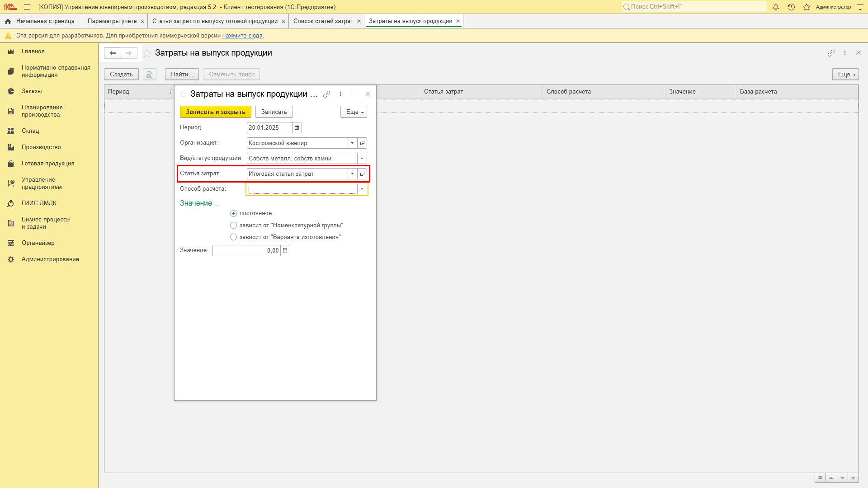Select зависит от Варианта изготовления
The image size is (868, 488).
233,237
